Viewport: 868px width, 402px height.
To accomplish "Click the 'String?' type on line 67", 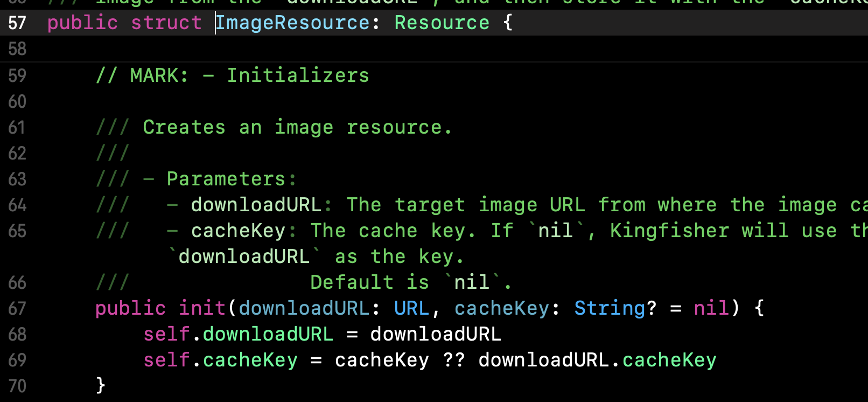I will click(615, 308).
